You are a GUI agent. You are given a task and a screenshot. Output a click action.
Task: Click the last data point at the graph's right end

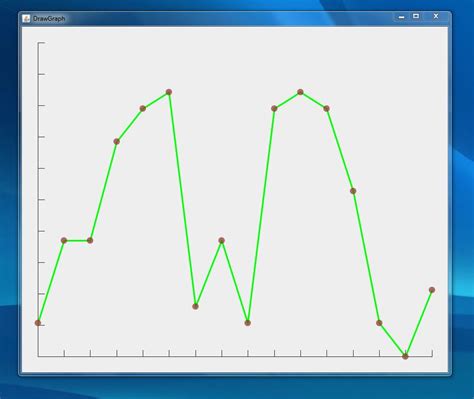[x=432, y=290]
